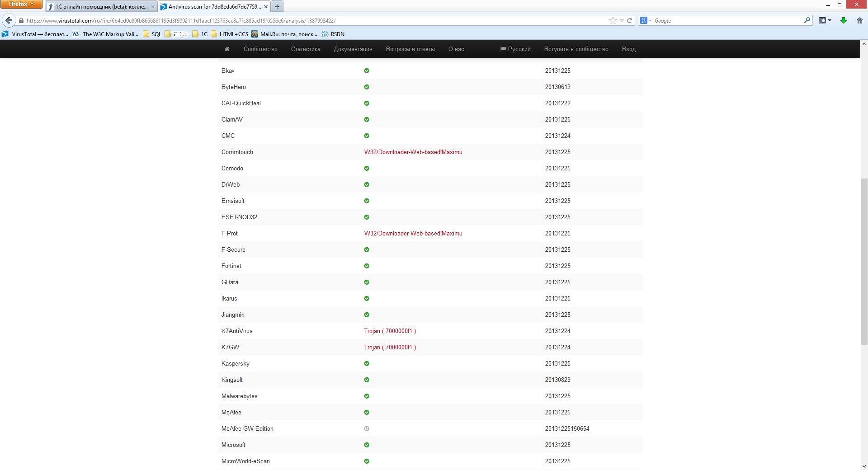
Task: Open the Сообщество menu item
Action: [x=260, y=49]
